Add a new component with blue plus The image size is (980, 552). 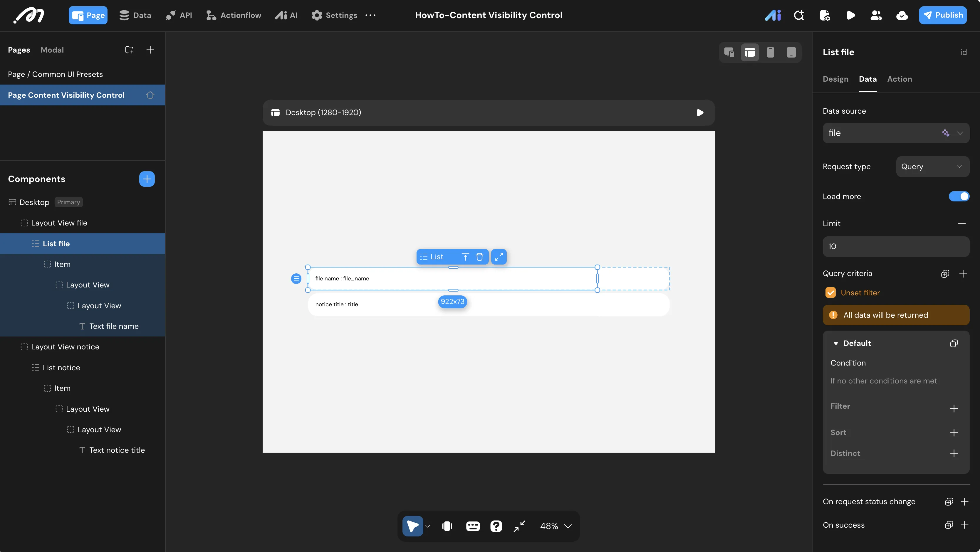pyautogui.click(x=147, y=179)
